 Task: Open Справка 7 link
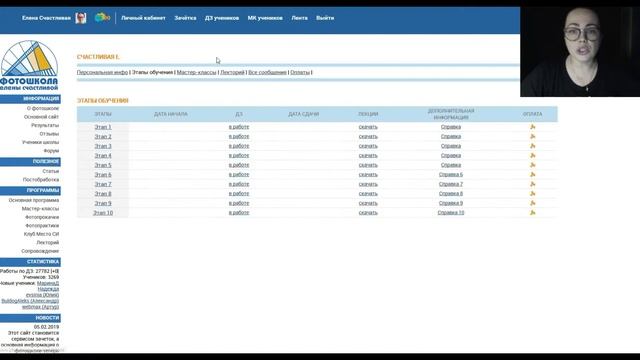pyautogui.click(x=451, y=184)
